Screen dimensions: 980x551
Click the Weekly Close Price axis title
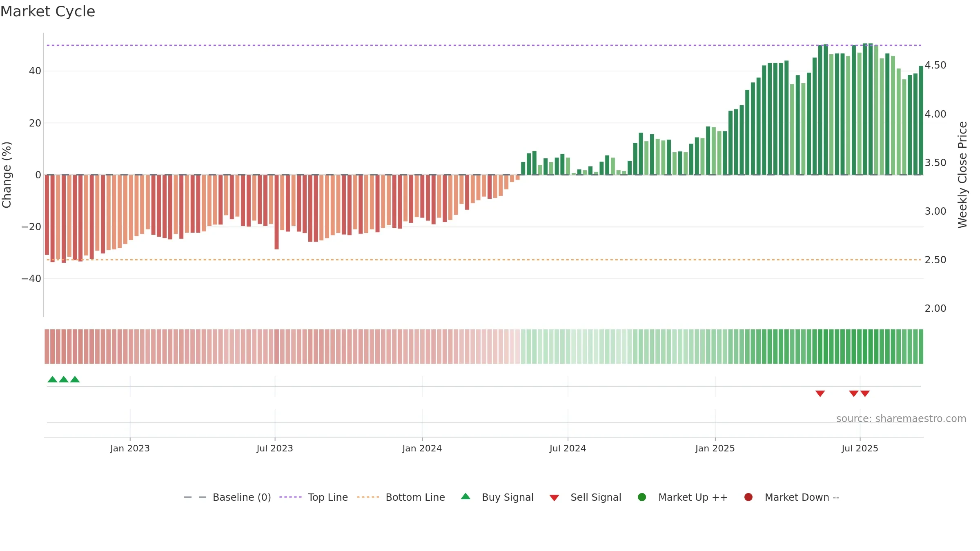962,175
